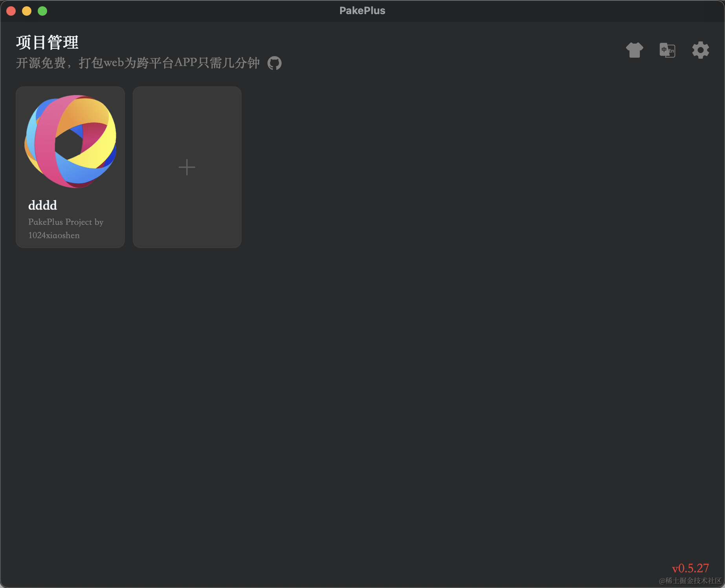Open the GitHub repository icon
The image size is (725, 588).
pos(275,63)
